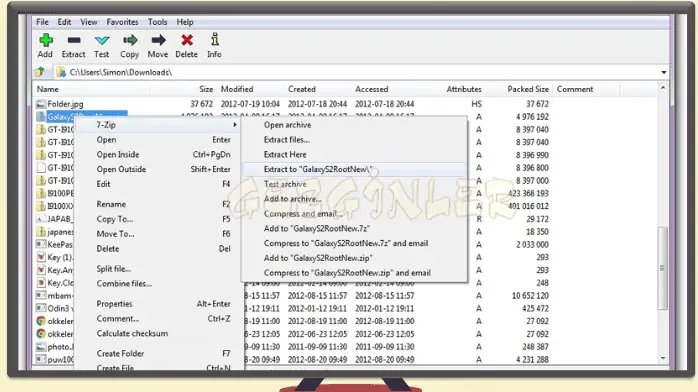This screenshot has height=392, width=698.
Task: Choose Compress and email... option
Action: pos(303,214)
